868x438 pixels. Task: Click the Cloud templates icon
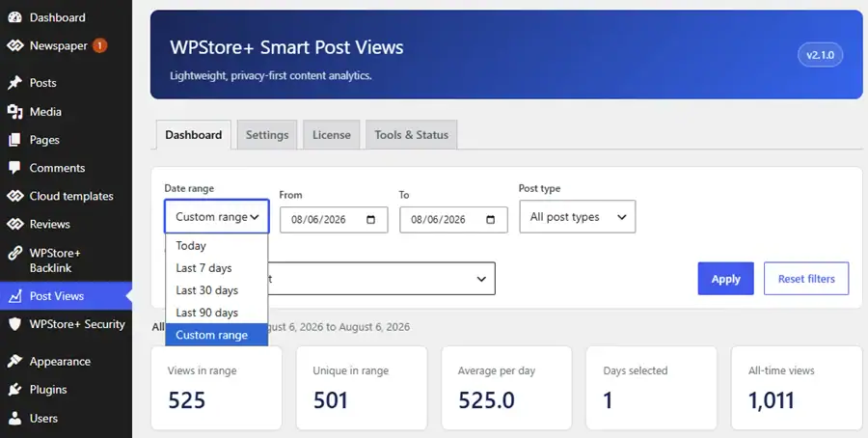(x=14, y=196)
